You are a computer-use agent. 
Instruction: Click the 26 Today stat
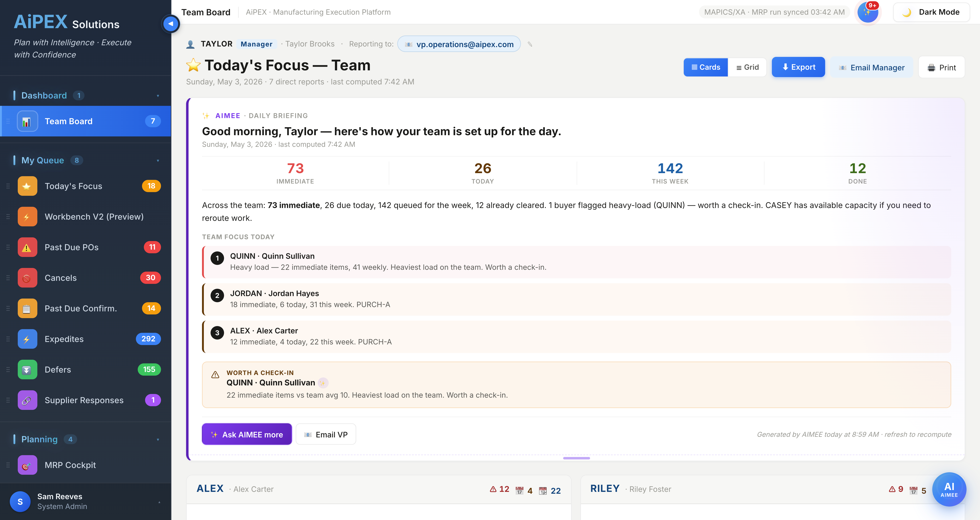[483, 173]
